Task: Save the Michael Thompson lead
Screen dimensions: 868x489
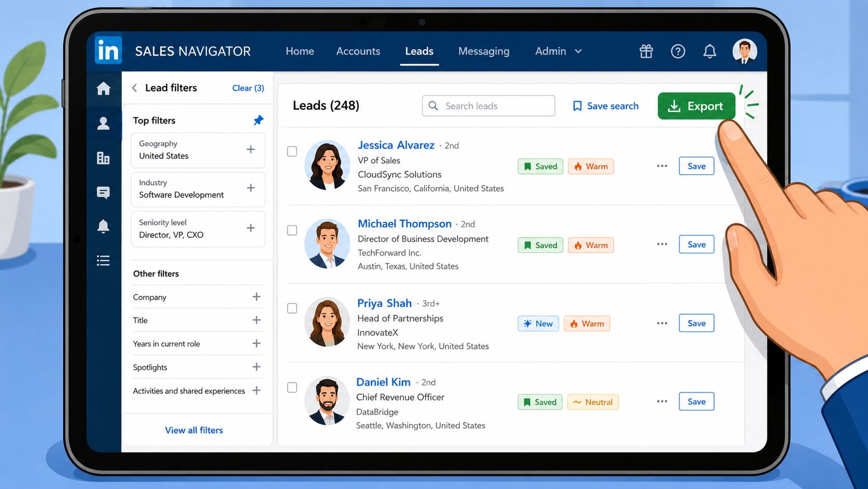Action: [x=696, y=244]
